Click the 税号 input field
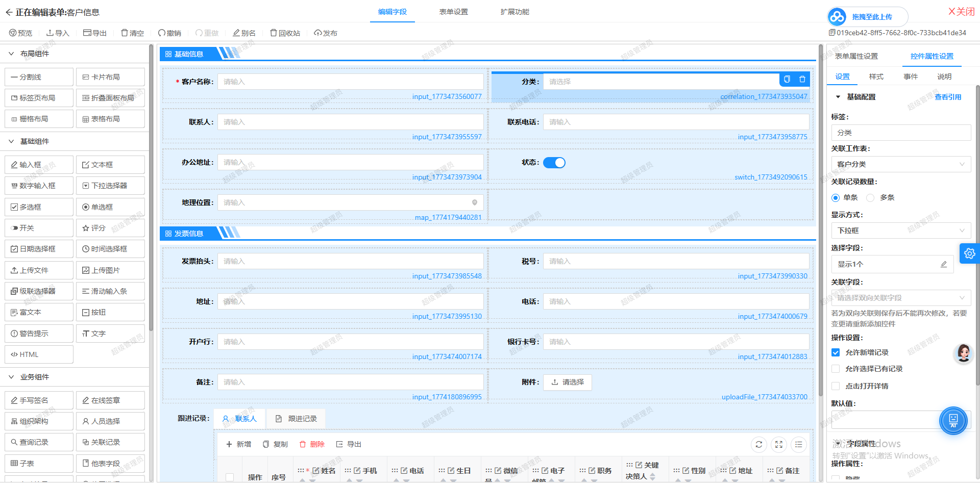The image size is (980, 486). click(676, 261)
